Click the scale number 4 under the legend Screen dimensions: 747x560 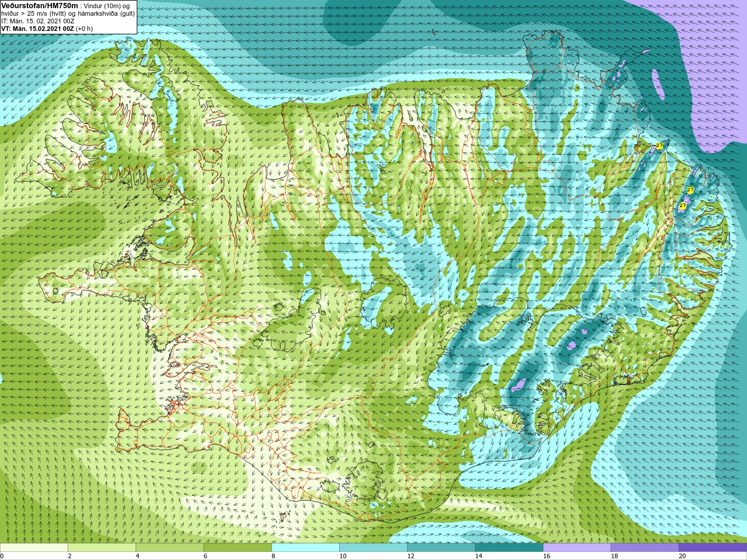click(x=137, y=556)
